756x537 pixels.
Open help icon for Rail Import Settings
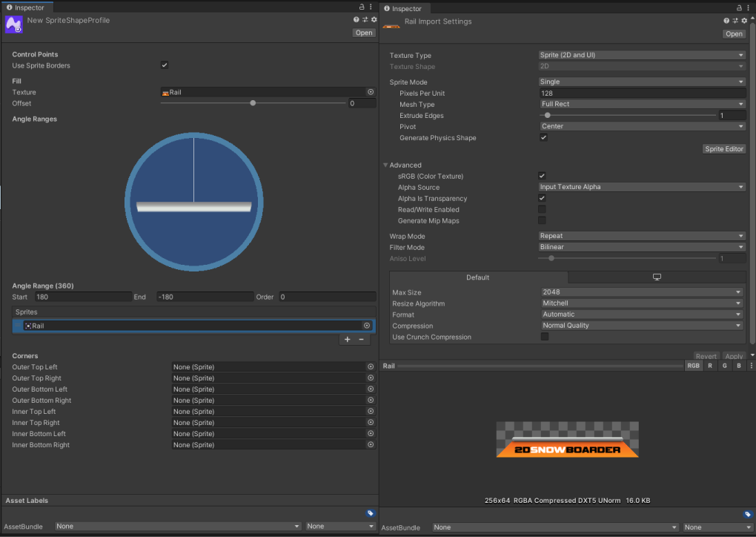tap(726, 21)
